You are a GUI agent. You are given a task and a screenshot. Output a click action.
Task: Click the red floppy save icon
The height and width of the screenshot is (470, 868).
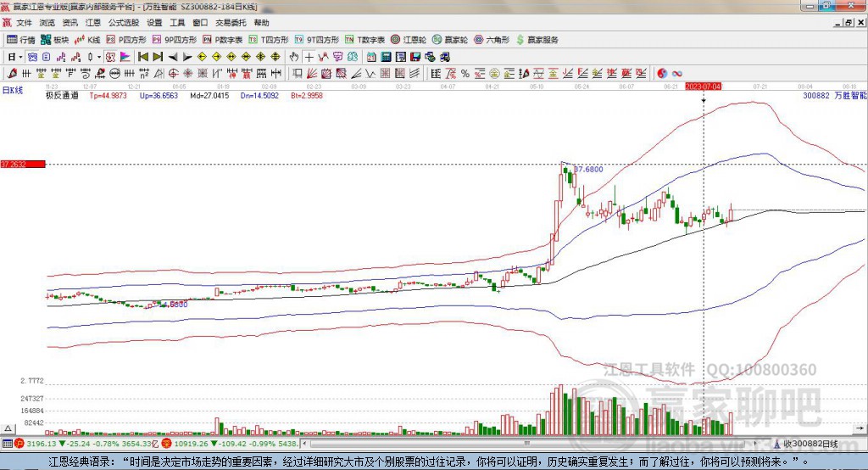415,57
